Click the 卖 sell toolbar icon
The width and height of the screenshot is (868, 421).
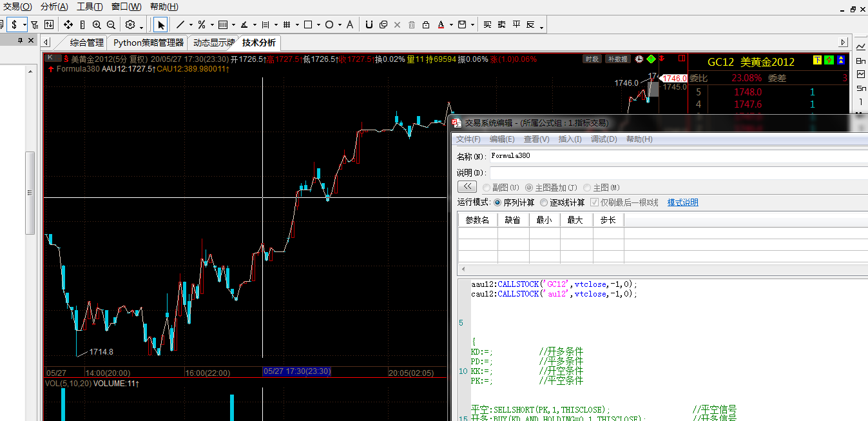(x=502, y=24)
